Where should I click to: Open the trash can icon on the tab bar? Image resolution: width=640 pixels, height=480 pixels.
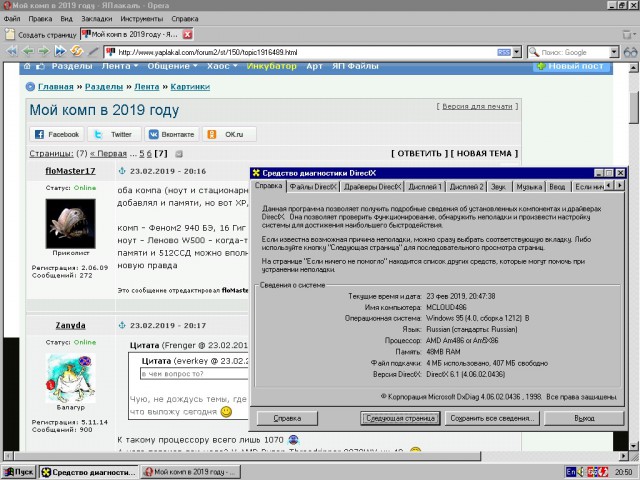(x=627, y=35)
